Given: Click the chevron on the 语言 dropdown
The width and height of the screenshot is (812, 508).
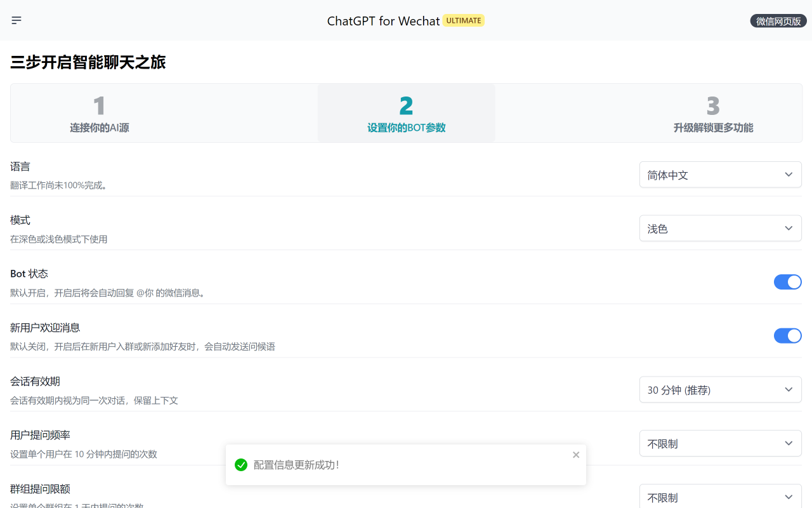Looking at the screenshot, I should (x=789, y=174).
